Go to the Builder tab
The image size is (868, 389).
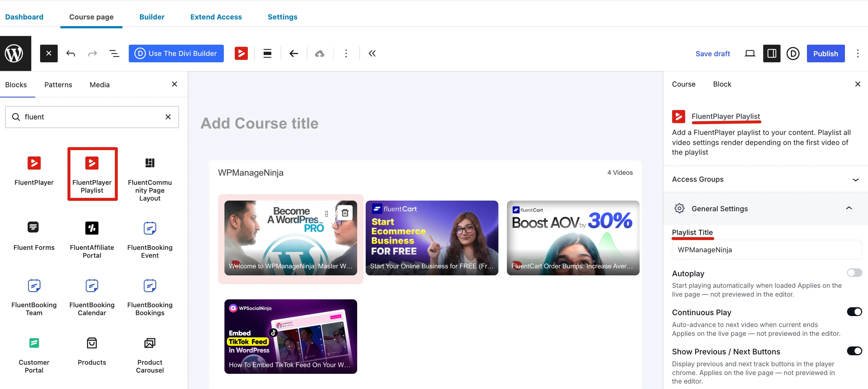pyautogui.click(x=152, y=17)
